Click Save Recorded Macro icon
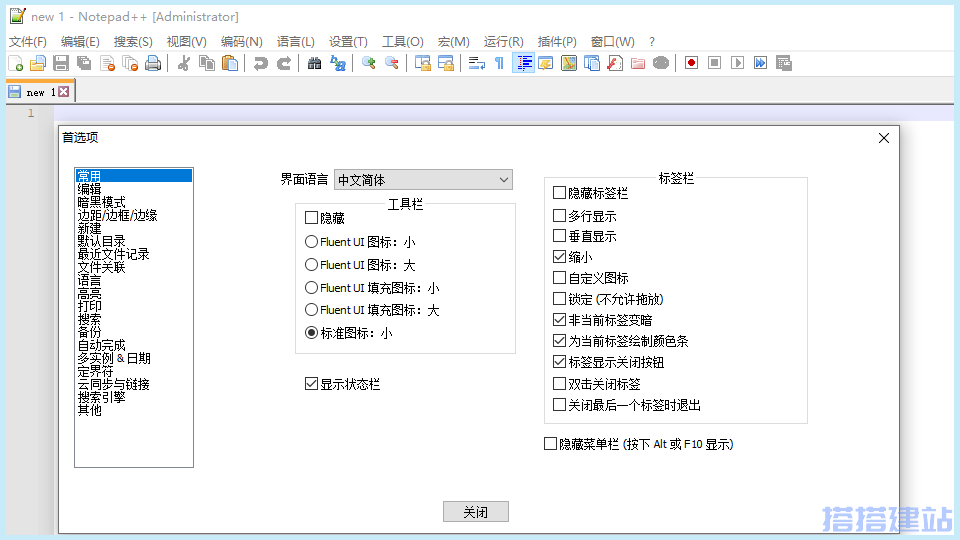 click(784, 63)
